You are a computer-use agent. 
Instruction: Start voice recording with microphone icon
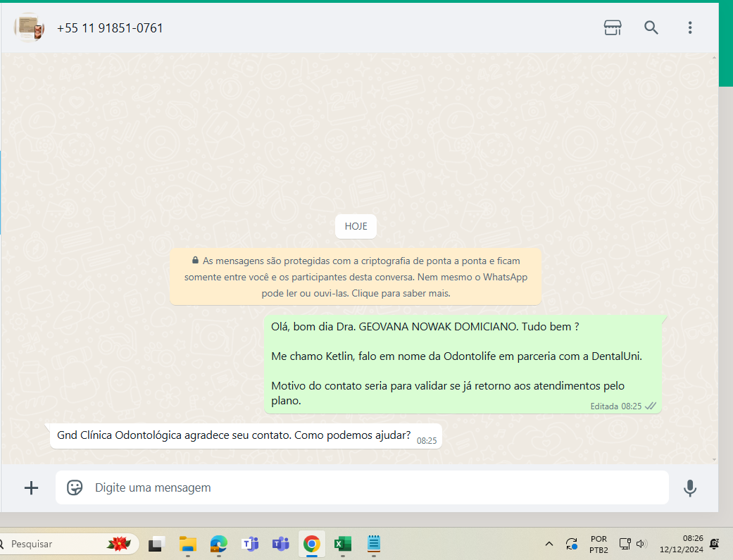pos(690,488)
